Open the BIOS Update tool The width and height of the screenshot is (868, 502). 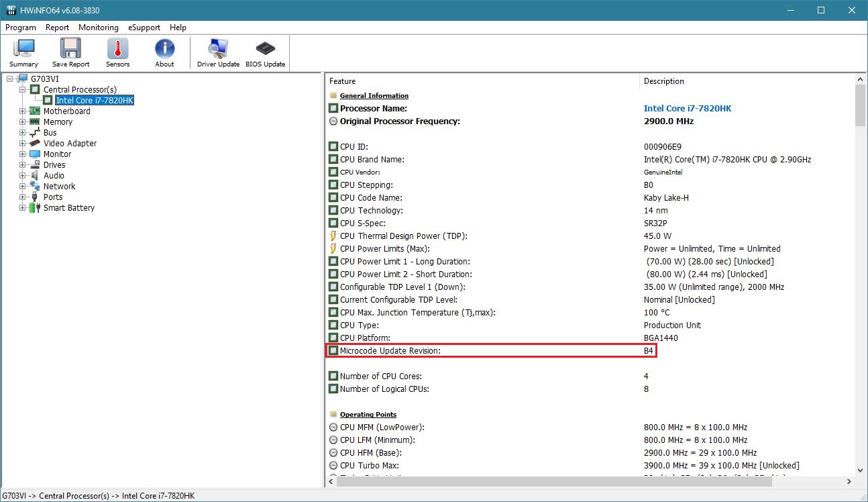click(265, 53)
